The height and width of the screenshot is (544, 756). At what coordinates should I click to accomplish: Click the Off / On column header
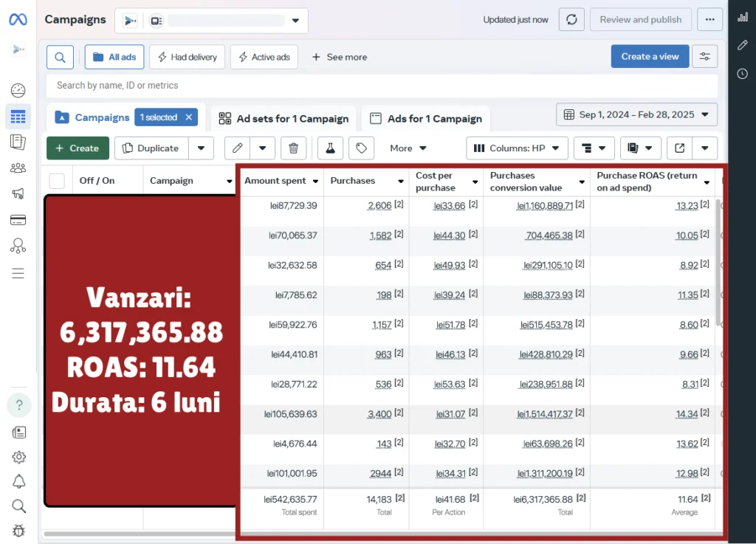pyautogui.click(x=97, y=181)
